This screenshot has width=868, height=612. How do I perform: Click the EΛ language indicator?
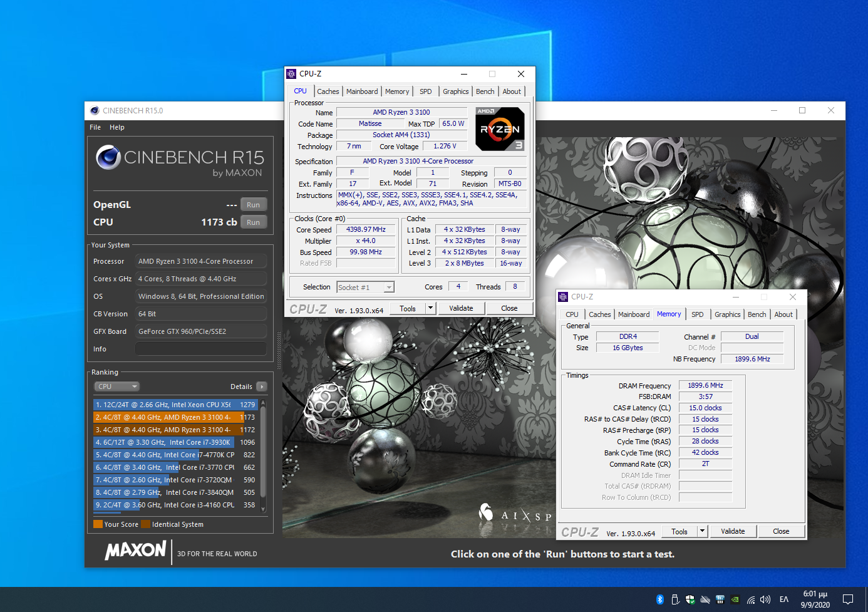(x=784, y=599)
